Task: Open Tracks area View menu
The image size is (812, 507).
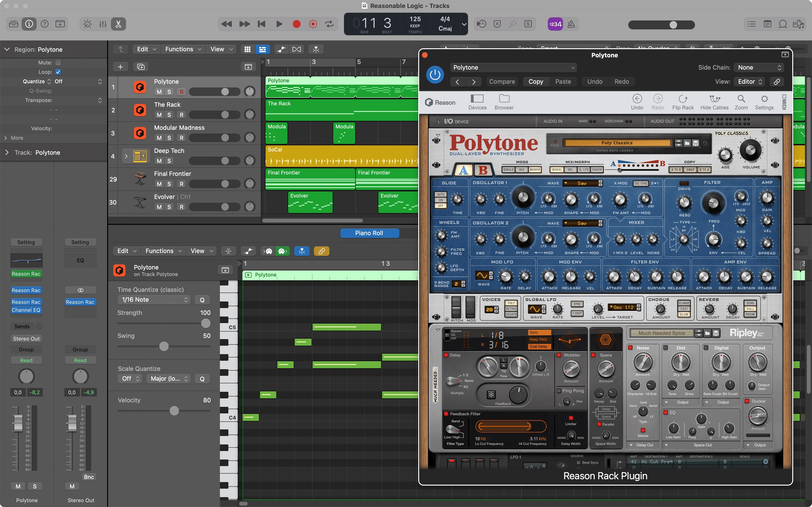Action: coord(221,49)
